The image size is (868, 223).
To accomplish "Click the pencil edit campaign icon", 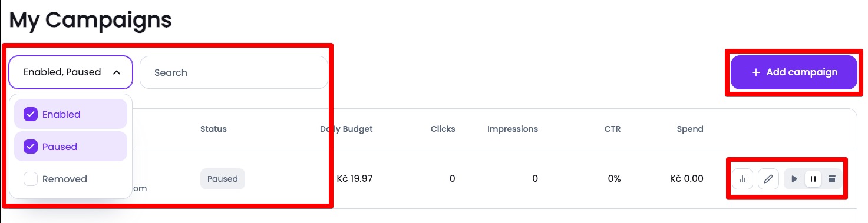I will 768,179.
